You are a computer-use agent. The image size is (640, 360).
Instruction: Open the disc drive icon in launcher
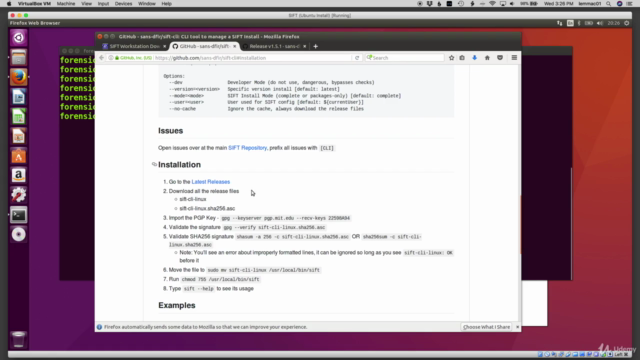18,235
